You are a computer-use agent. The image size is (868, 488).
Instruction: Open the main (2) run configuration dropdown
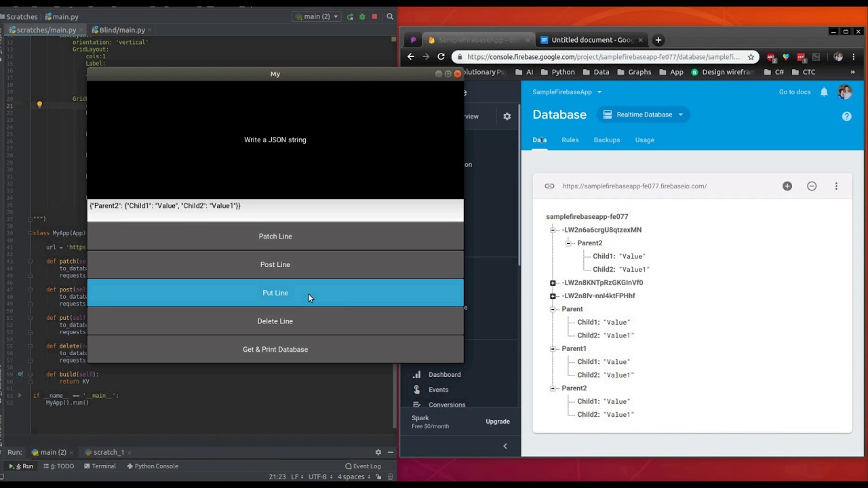tap(316, 16)
